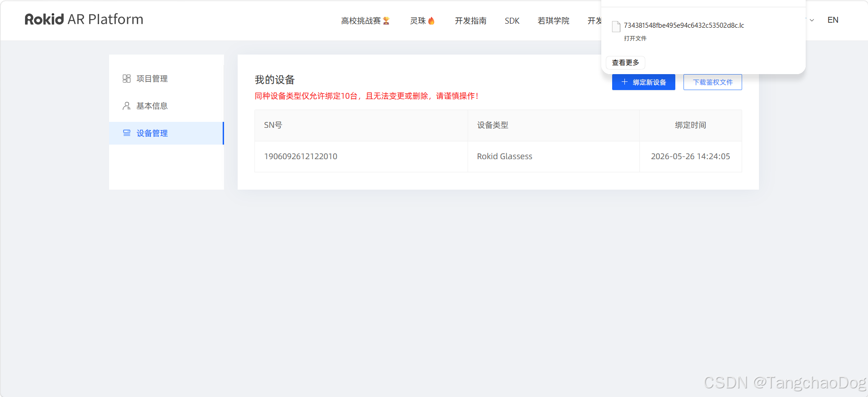This screenshot has height=397, width=868.
Task: Open downloaded file 734381548fbe495e94c6432c53502d8c.lc
Action: [683, 25]
